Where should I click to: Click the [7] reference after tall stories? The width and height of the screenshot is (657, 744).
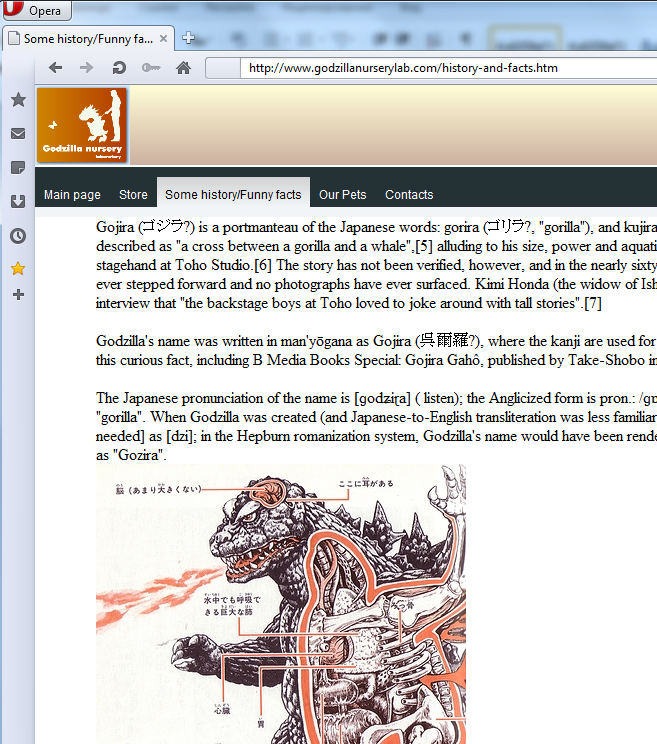point(592,303)
